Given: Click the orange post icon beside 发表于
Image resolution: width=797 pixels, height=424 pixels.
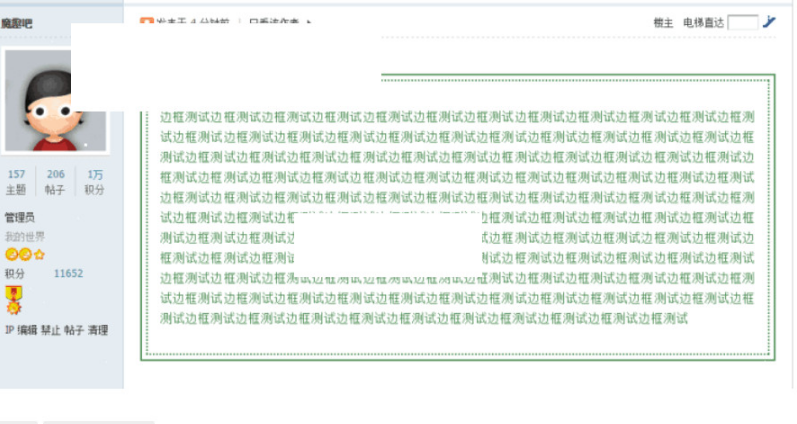Looking at the screenshot, I should coord(147,22).
